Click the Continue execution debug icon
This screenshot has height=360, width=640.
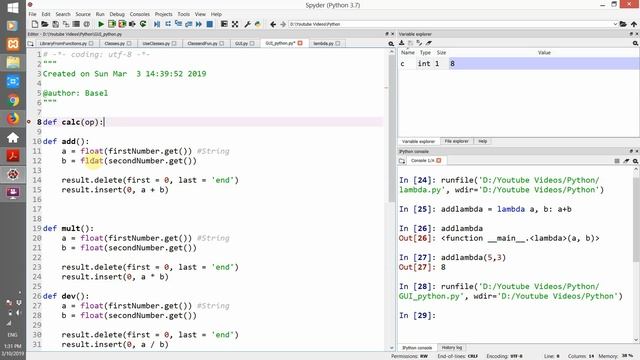coord(199,24)
